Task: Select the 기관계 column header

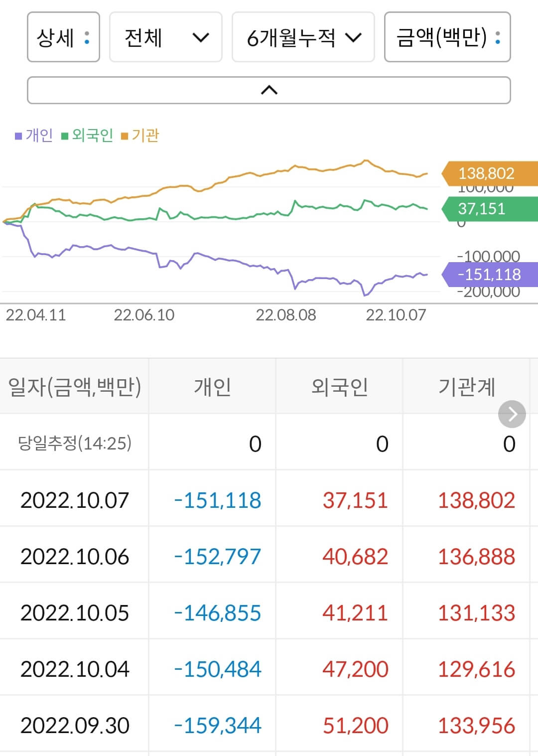Action: [467, 386]
